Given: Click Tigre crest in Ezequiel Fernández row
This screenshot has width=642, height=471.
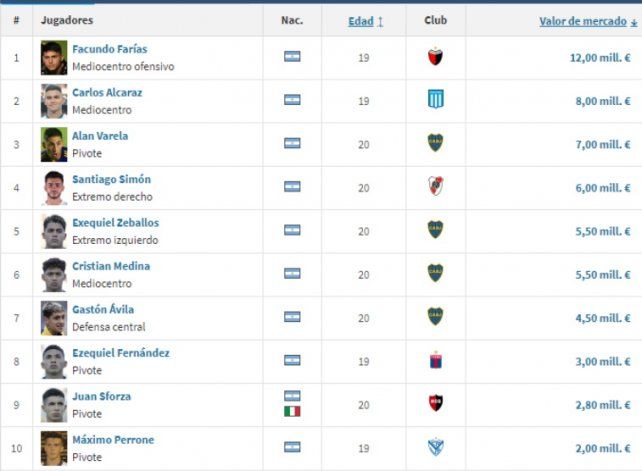Looking at the screenshot, I should pos(435,360).
